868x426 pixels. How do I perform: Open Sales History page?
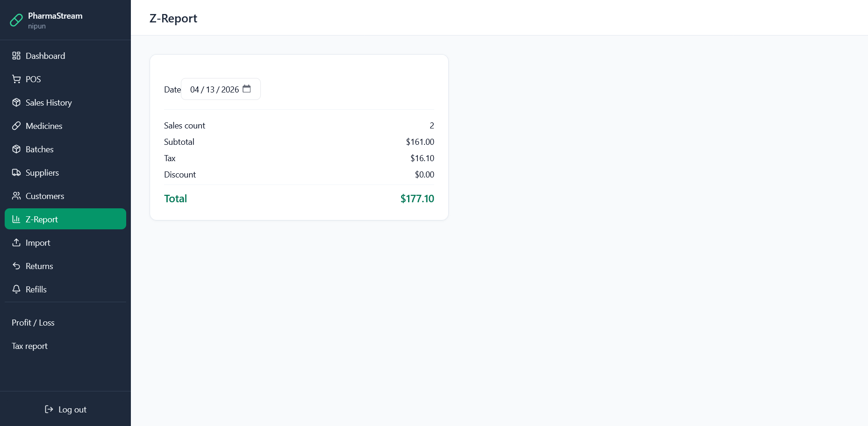[49, 103]
